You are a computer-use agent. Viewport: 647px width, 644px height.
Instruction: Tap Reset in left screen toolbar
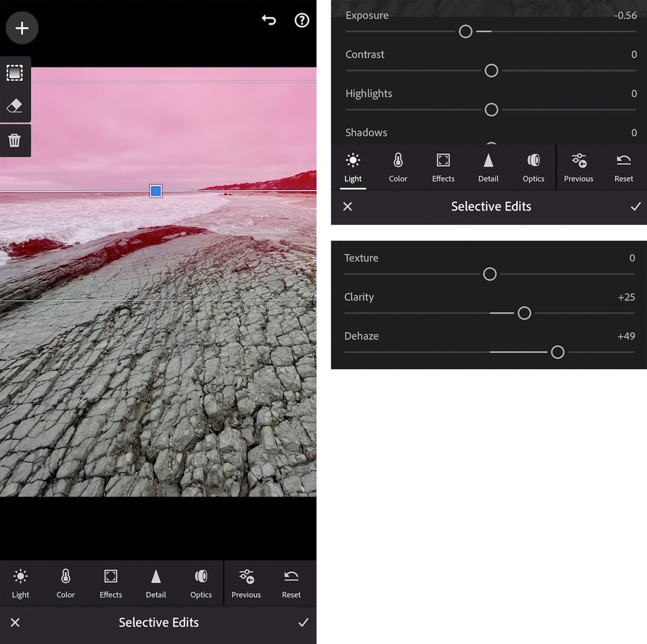point(292,583)
